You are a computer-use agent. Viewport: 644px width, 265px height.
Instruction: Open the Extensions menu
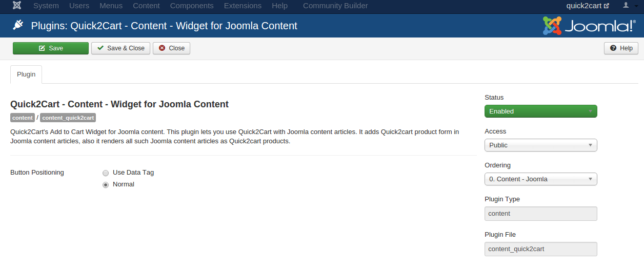coord(243,6)
